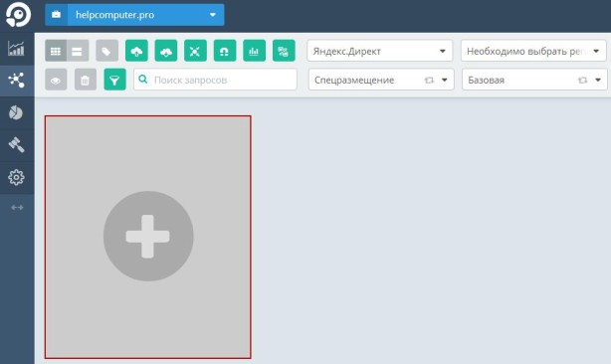Switch to grid view layout
Screen dimensions: 611x364
pyautogui.click(x=56, y=51)
